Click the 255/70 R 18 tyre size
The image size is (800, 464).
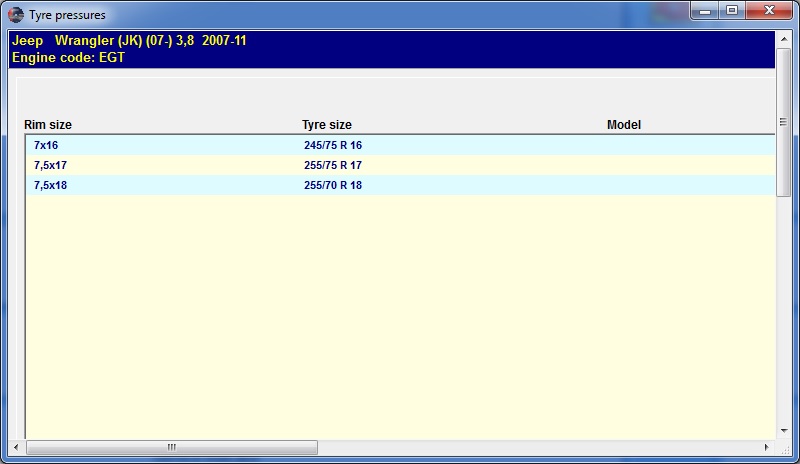pos(333,185)
